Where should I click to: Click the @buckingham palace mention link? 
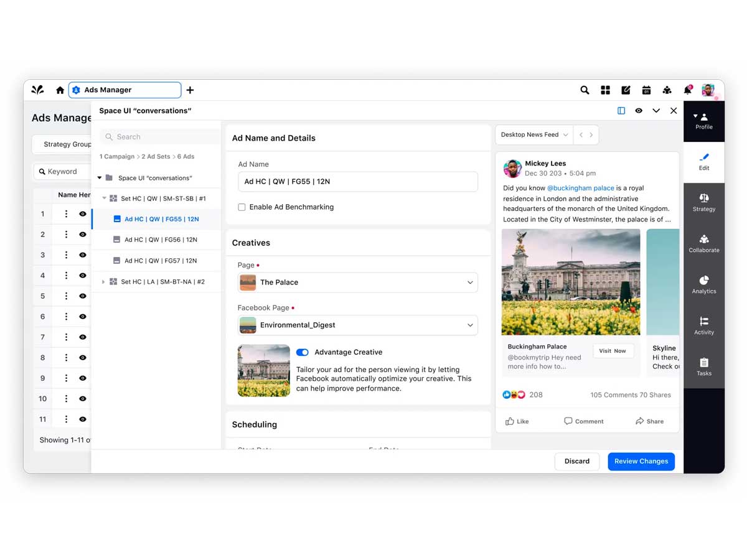pyautogui.click(x=581, y=188)
